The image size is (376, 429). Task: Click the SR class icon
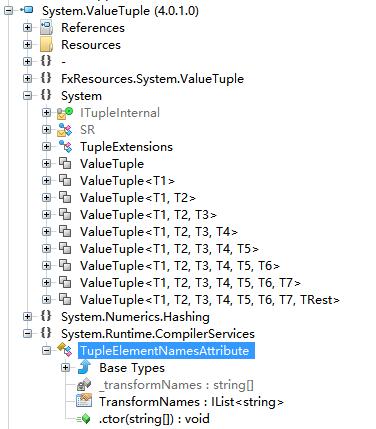[x=65, y=130]
